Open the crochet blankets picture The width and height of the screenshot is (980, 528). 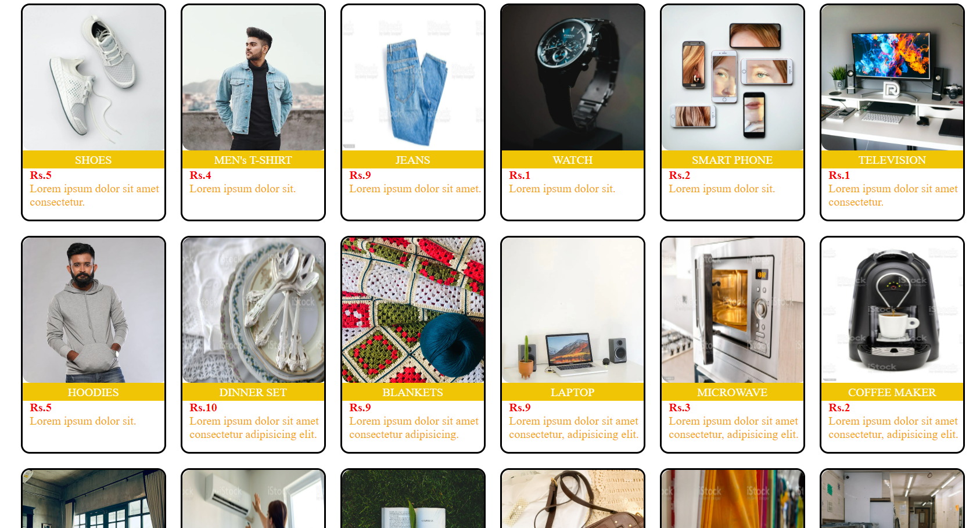[413, 311]
